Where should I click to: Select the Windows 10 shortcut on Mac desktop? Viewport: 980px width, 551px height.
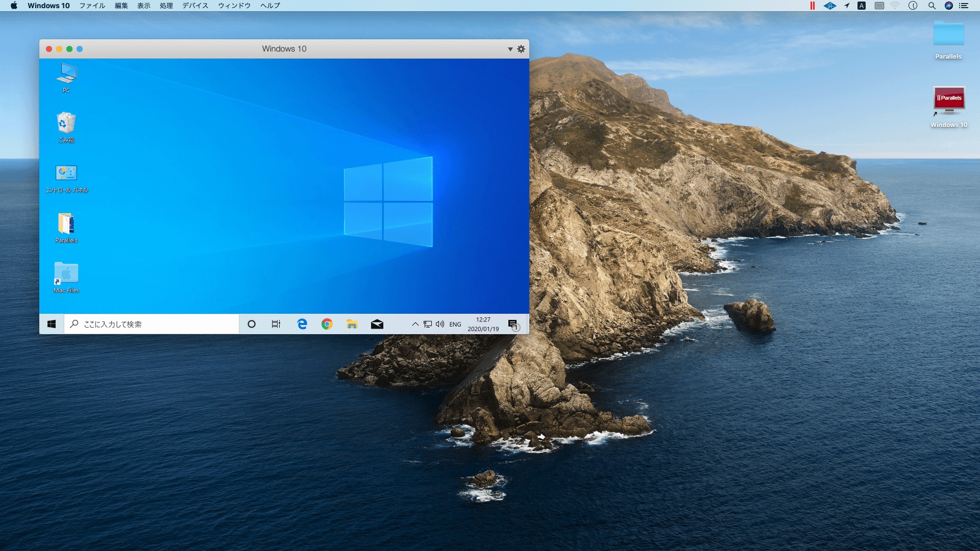pos(949,108)
